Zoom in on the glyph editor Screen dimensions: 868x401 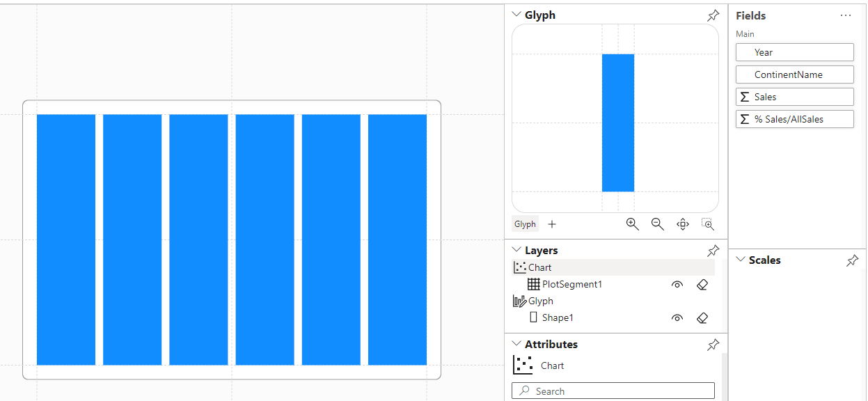pos(632,224)
